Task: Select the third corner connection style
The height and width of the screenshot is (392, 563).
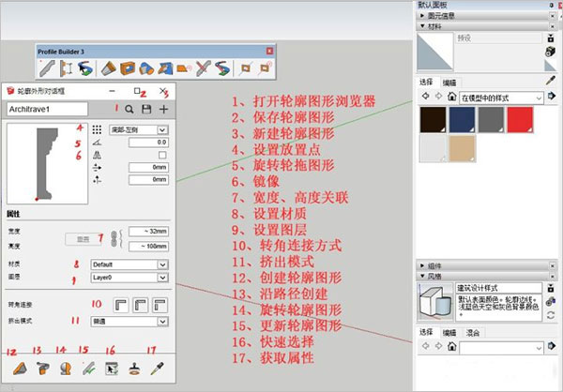Action: coord(160,305)
